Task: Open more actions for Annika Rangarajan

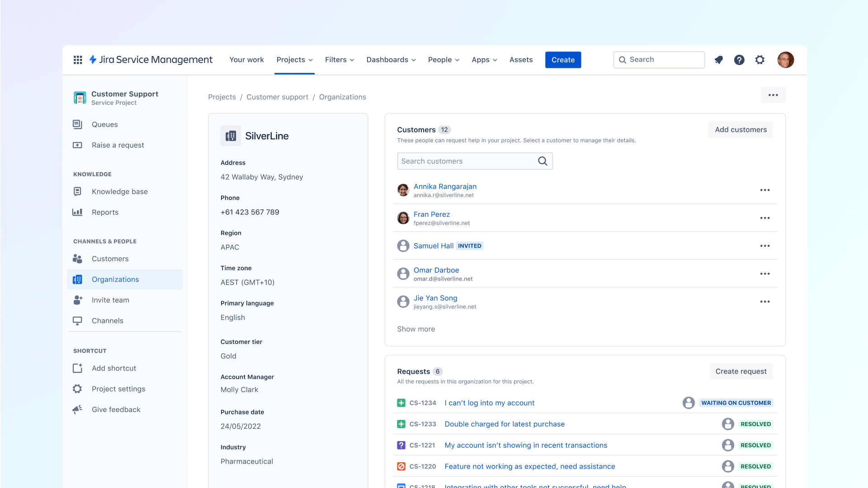Action: (x=765, y=190)
